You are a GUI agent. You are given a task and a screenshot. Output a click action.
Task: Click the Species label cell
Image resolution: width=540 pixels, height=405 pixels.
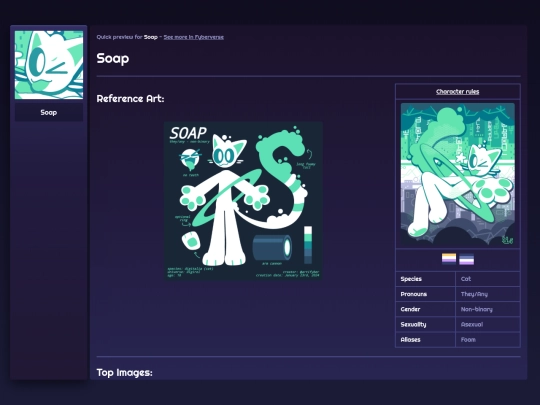(426, 279)
